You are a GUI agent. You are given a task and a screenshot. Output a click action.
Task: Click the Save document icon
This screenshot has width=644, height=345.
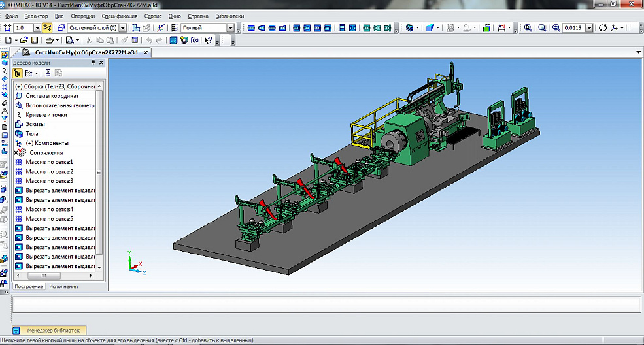pos(35,41)
